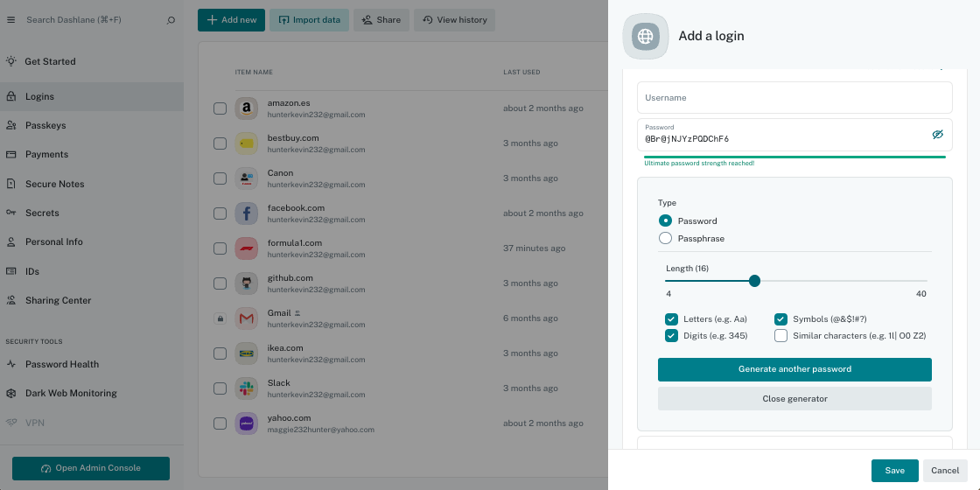Open the Sharing Center
Screen dimensions: 980x490
coord(92,300)
